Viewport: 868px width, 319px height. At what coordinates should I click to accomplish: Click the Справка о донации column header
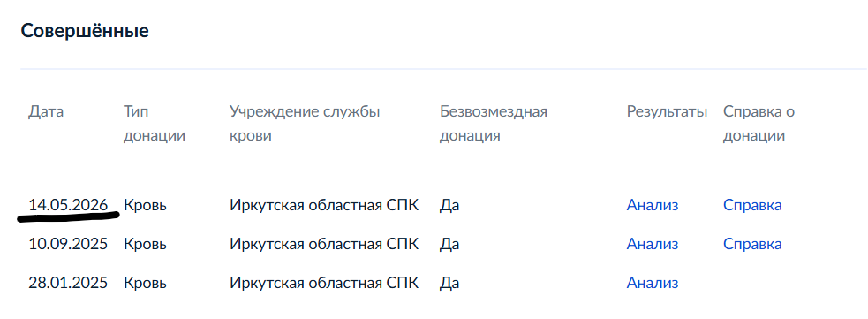(x=759, y=124)
